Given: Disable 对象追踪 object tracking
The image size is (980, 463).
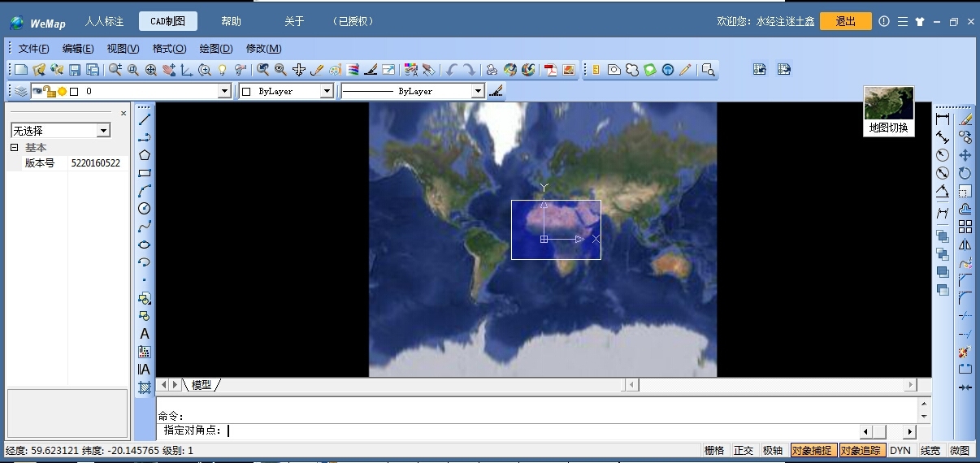Looking at the screenshot, I should [861, 450].
